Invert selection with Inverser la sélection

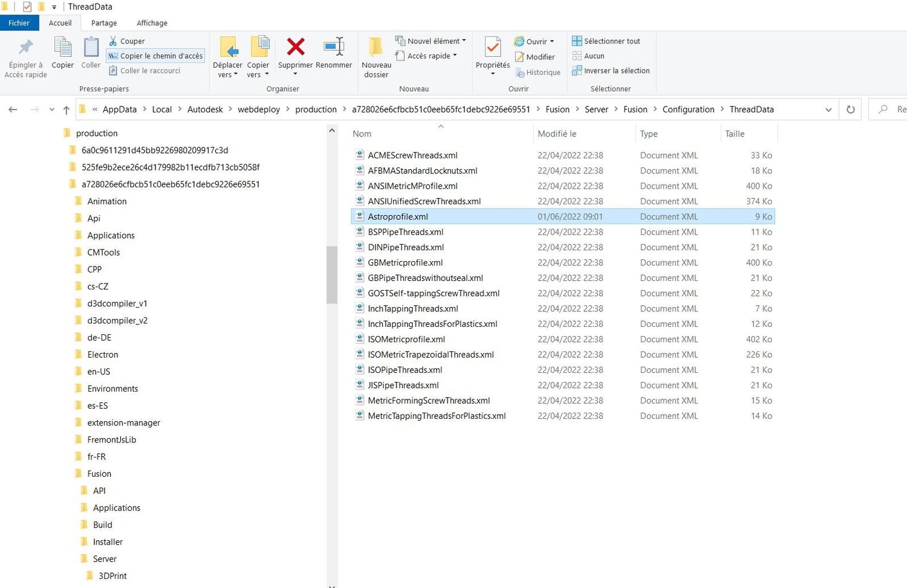(611, 71)
